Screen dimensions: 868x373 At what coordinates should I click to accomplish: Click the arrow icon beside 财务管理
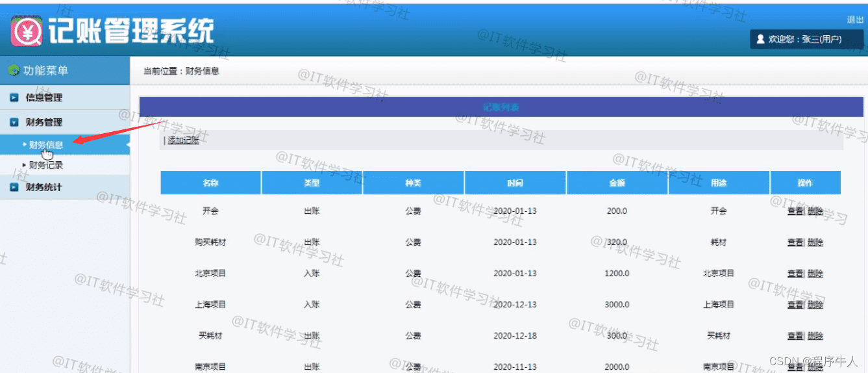tap(14, 122)
